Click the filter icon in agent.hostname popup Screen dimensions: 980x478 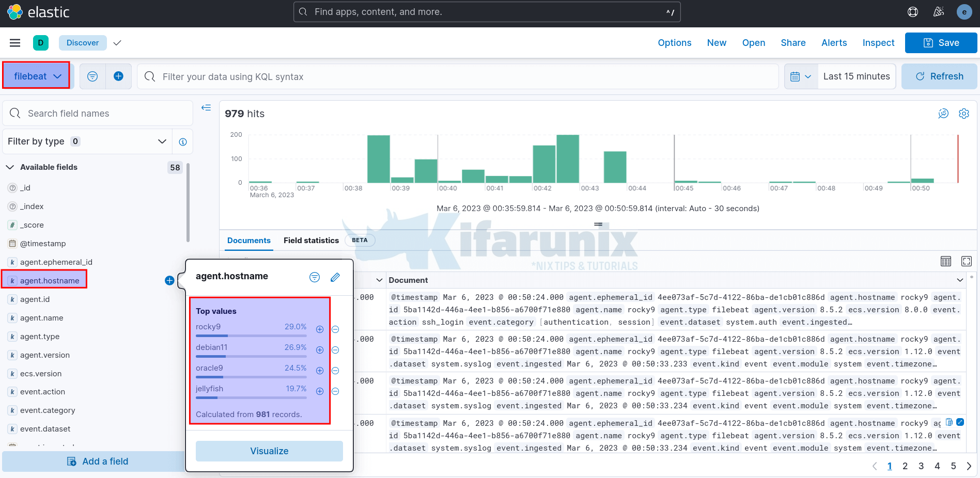pos(315,277)
